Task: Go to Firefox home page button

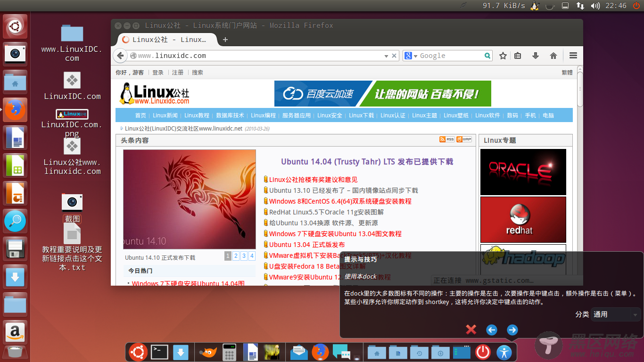Action: [553, 56]
